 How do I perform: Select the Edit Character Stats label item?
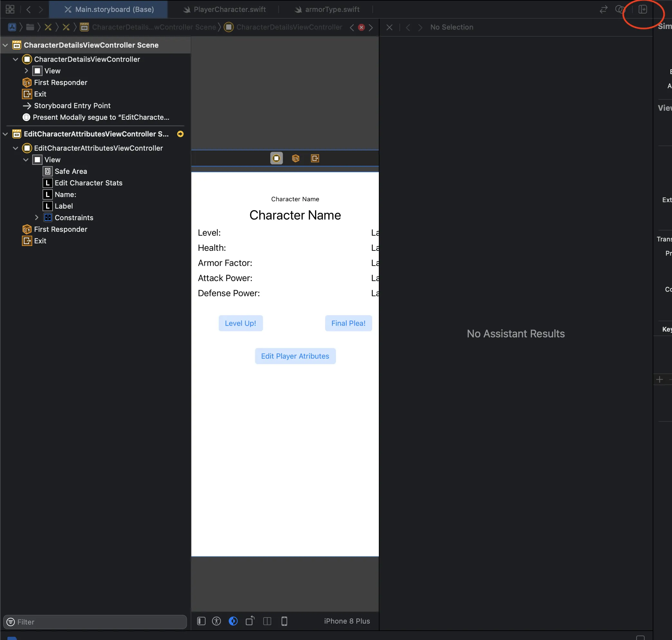click(x=88, y=183)
